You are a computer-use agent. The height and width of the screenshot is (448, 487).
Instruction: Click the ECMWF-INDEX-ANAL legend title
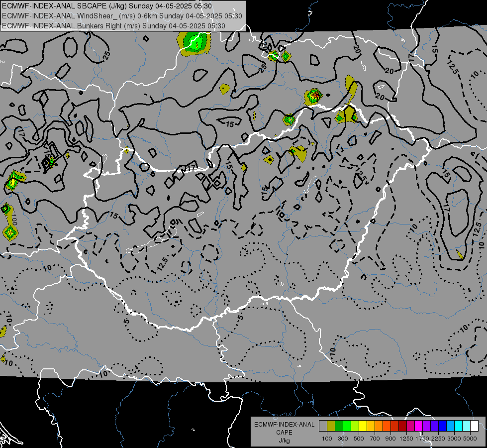point(284,425)
